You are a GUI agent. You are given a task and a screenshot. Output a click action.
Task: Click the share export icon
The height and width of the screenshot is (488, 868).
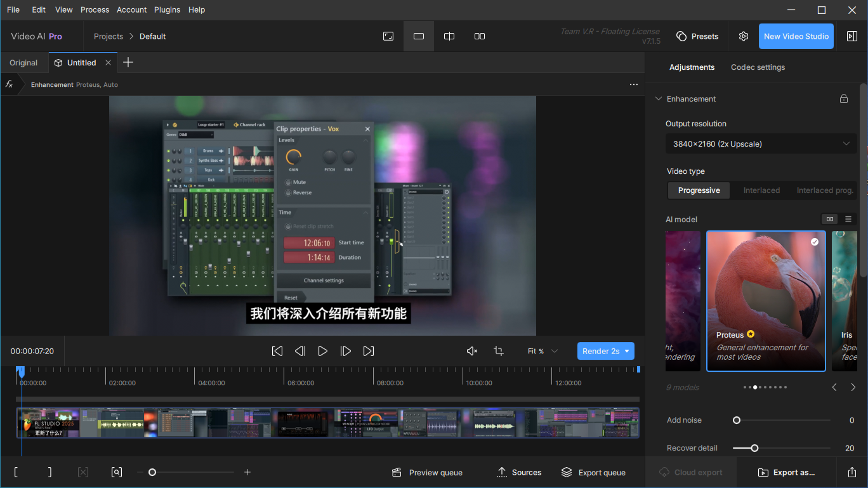[852, 472]
